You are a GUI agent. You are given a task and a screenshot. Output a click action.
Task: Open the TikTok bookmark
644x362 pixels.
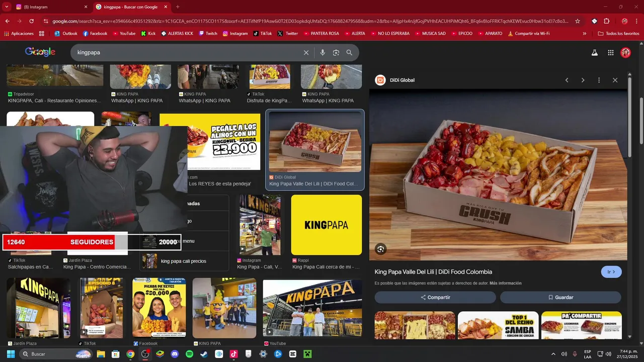[x=263, y=34]
